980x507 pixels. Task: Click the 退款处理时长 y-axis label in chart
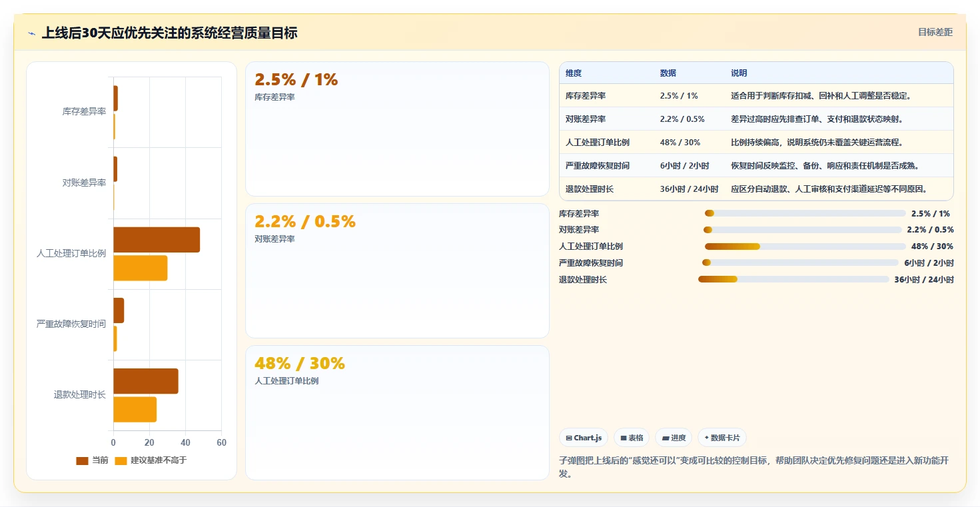pyautogui.click(x=80, y=394)
